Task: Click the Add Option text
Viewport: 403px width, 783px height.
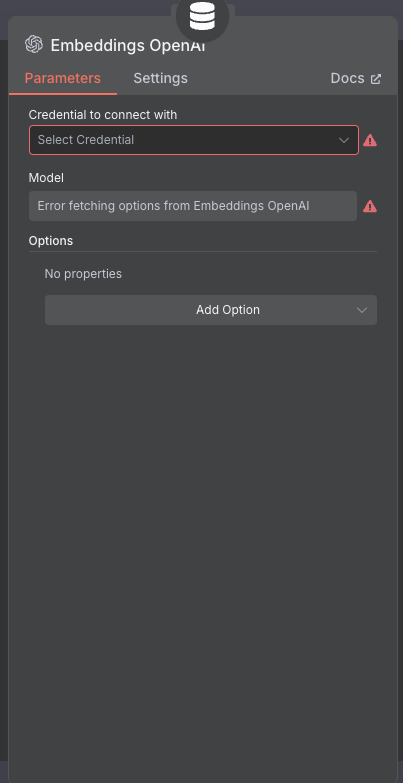Action: point(228,310)
